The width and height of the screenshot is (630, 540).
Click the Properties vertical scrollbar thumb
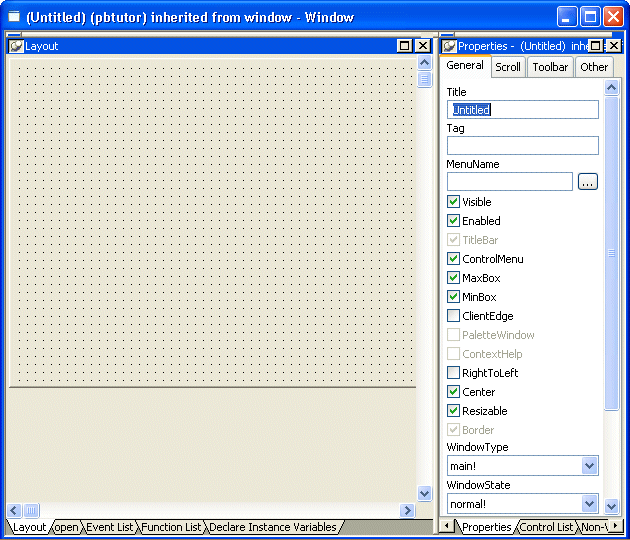[x=612, y=253]
